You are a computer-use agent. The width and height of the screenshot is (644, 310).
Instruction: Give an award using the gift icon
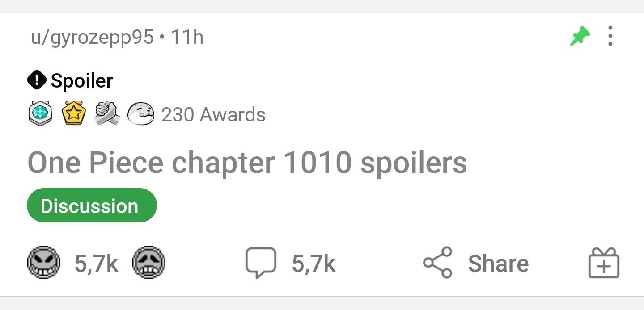pyautogui.click(x=603, y=263)
